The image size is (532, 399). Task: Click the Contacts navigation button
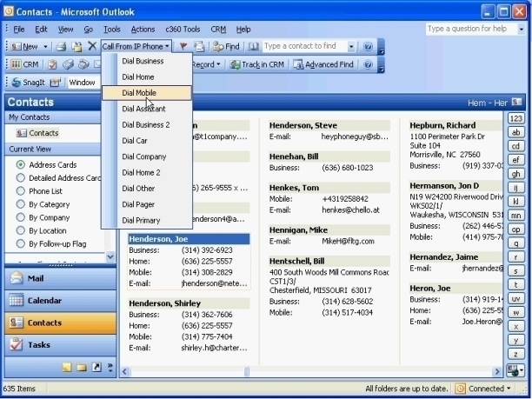coord(60,323)
